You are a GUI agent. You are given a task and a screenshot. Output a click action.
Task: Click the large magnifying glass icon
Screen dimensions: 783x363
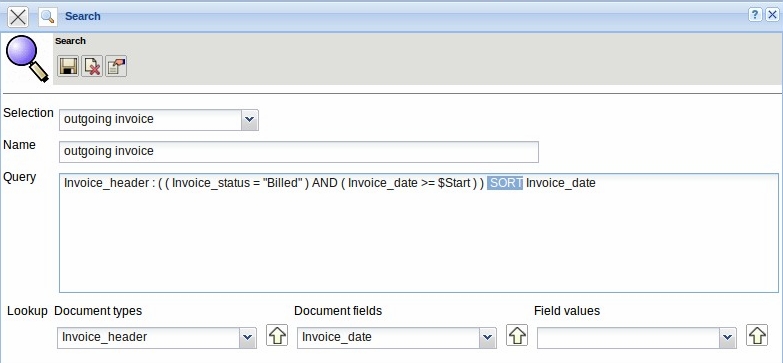point(26,59)
